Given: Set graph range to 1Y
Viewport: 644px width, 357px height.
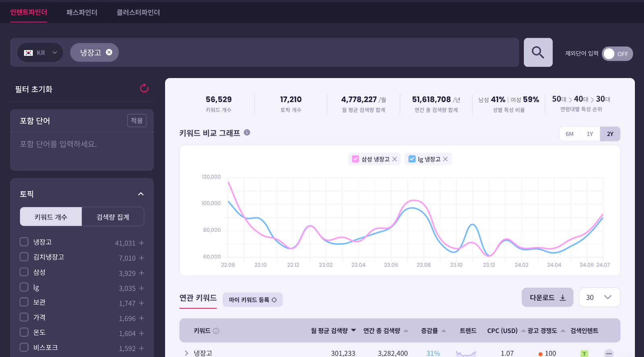Looking at the screenshot, I should tap(590, 134).
